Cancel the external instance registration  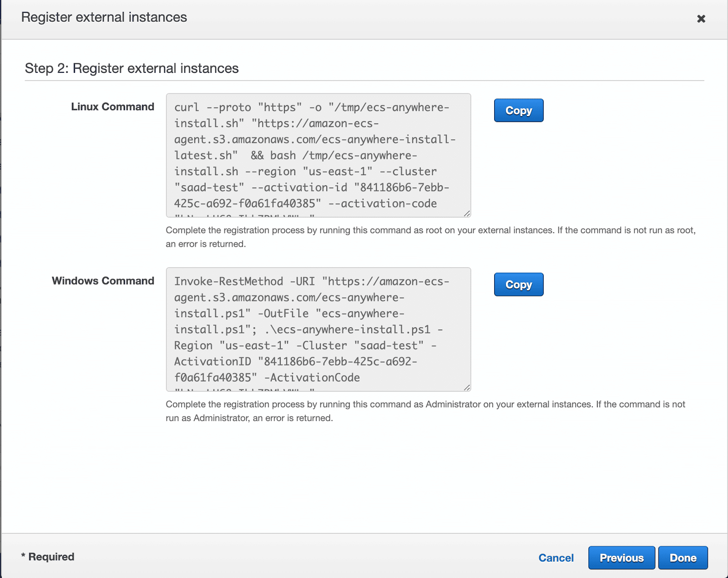pyautogui.click(x=556, y=558)
